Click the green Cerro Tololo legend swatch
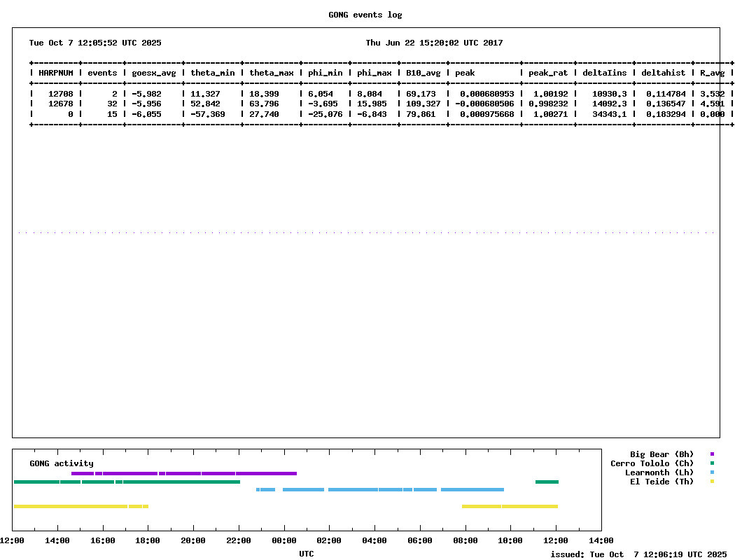Screen dimensions: 735x560 point(712,463)
